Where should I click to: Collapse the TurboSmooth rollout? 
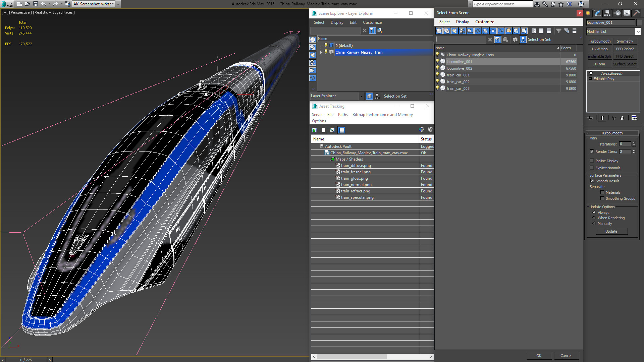click(x=588, y=133)
